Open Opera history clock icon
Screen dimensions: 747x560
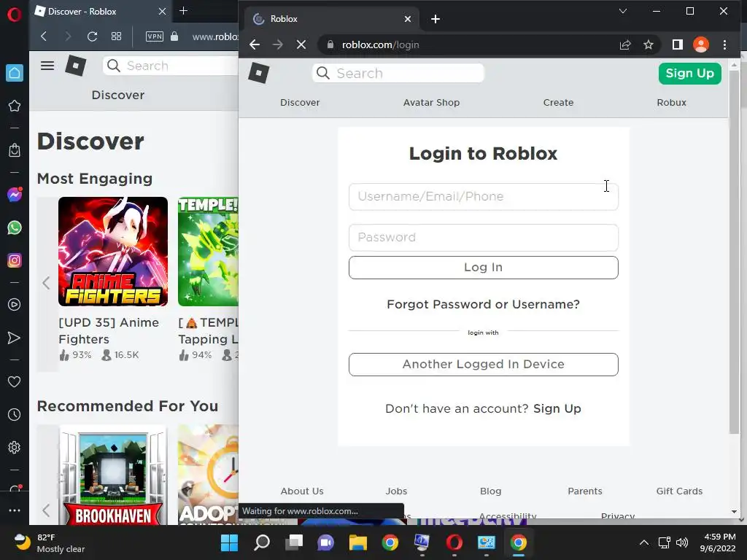(15, 415)
